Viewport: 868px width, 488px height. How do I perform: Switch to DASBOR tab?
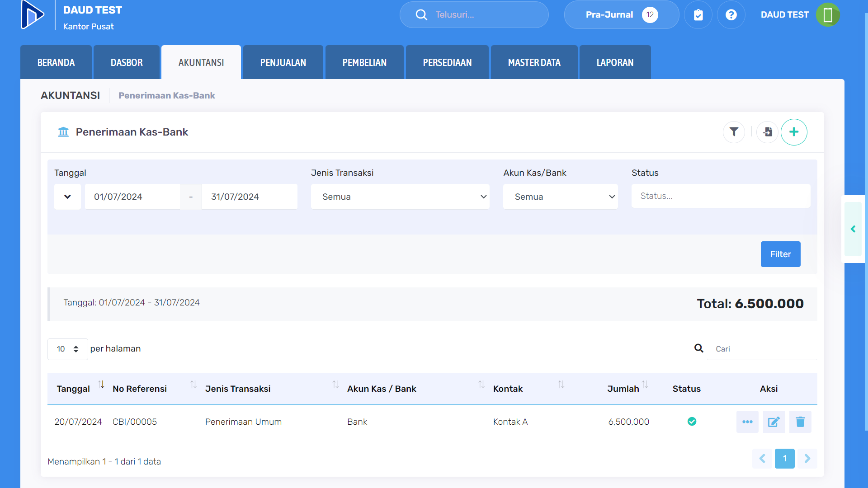[x=127, y=62]
